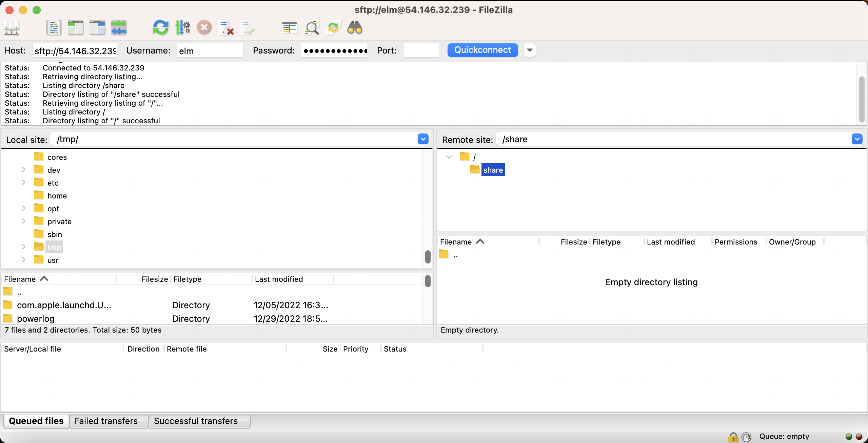The image size is (868, 443).
Task: Click the Password input field
Action: point(334,50)
